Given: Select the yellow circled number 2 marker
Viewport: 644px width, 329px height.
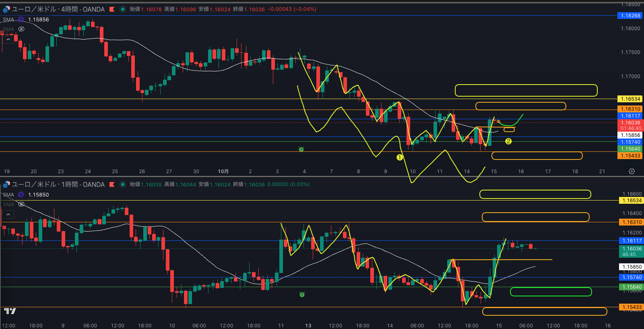Looking at the screenshot, I should point(508,141).
